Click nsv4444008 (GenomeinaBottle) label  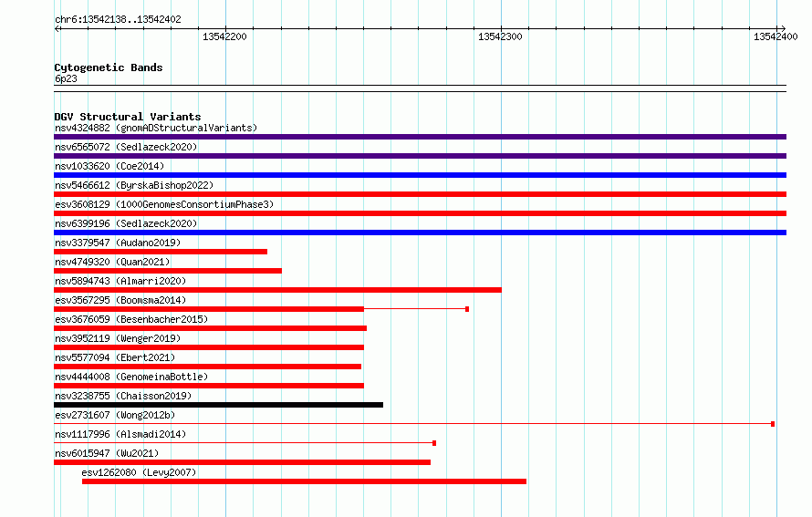[x=131, y=377]
